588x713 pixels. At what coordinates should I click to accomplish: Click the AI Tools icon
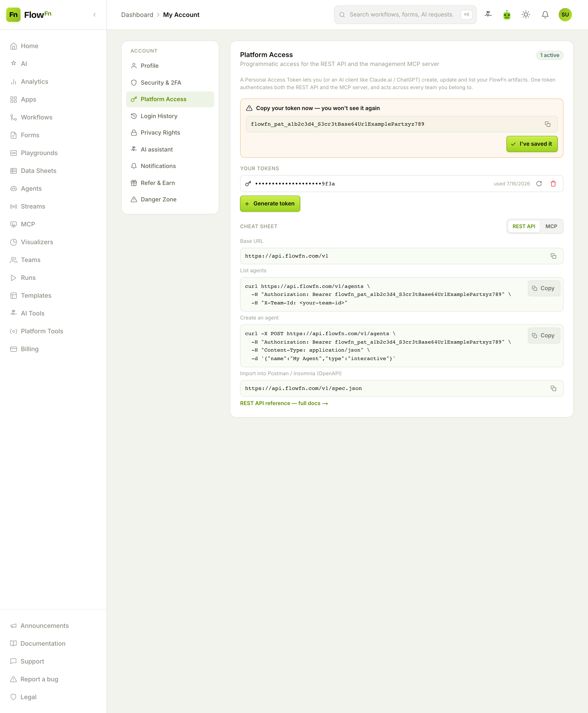tap(14, 313)
